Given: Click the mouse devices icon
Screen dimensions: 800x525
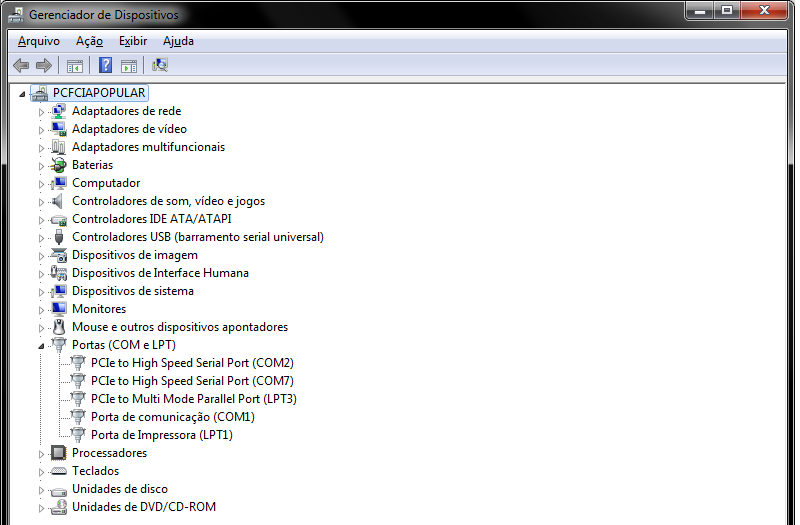Looking at the screenshot, I should point(59,327).
